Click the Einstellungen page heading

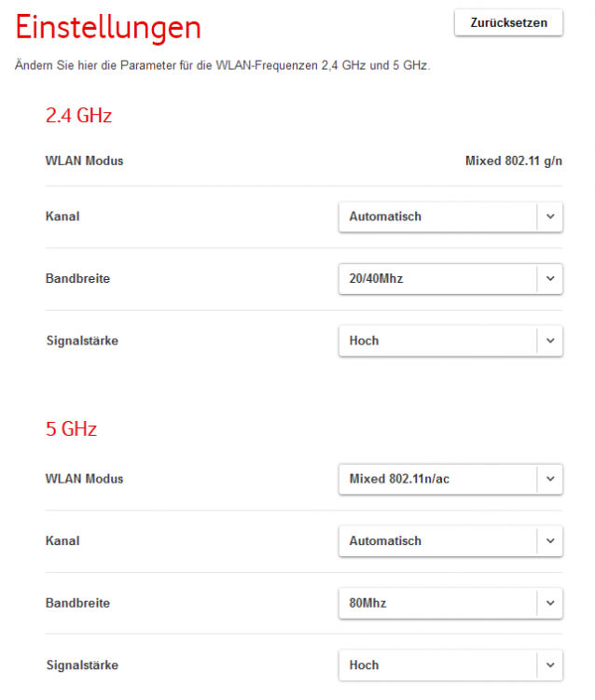[x=109, y=28]
